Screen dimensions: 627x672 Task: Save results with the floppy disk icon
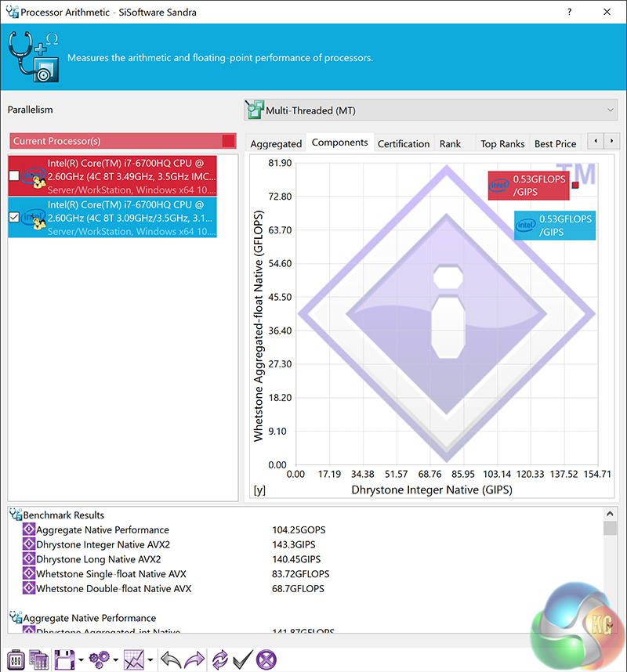click(64, 659)
